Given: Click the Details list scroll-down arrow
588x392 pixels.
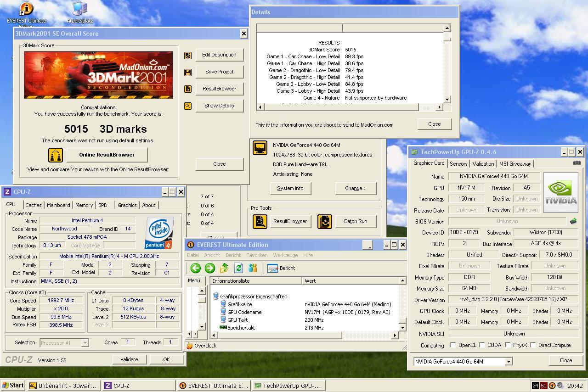Looking at the screenshot, I should click(447, 100).
